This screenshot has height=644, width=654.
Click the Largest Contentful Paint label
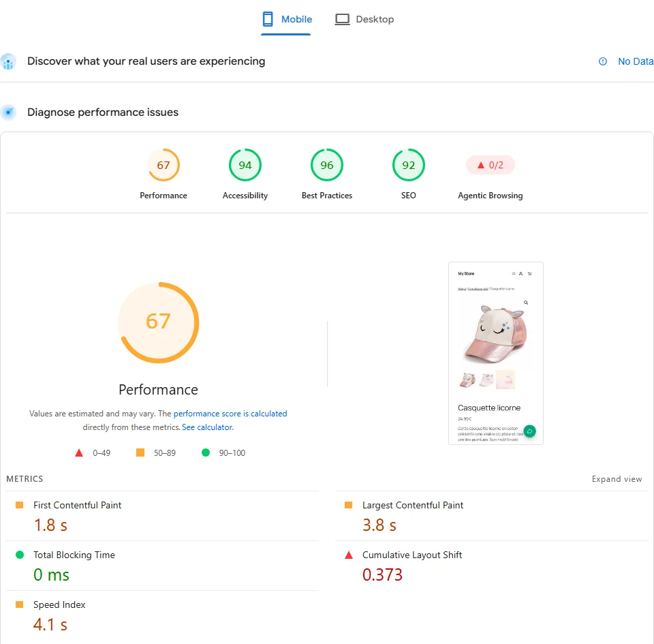pyautogui.click(x=413, y=505)
